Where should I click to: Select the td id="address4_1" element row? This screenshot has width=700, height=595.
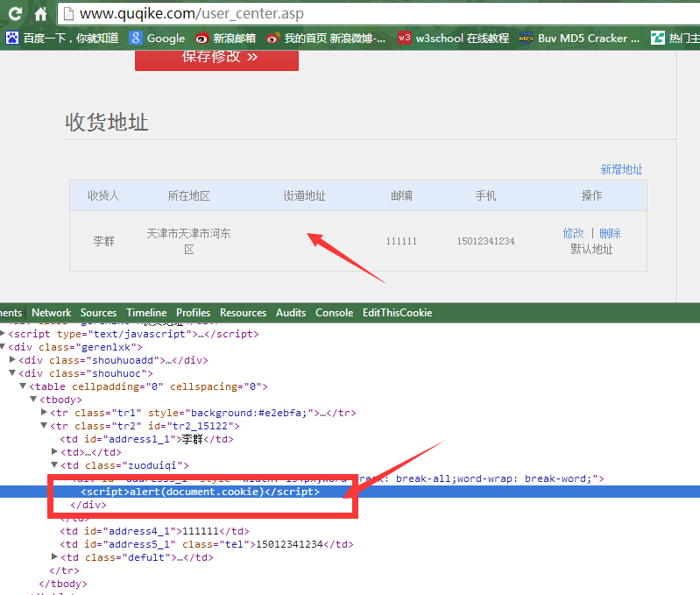point(154,531)
